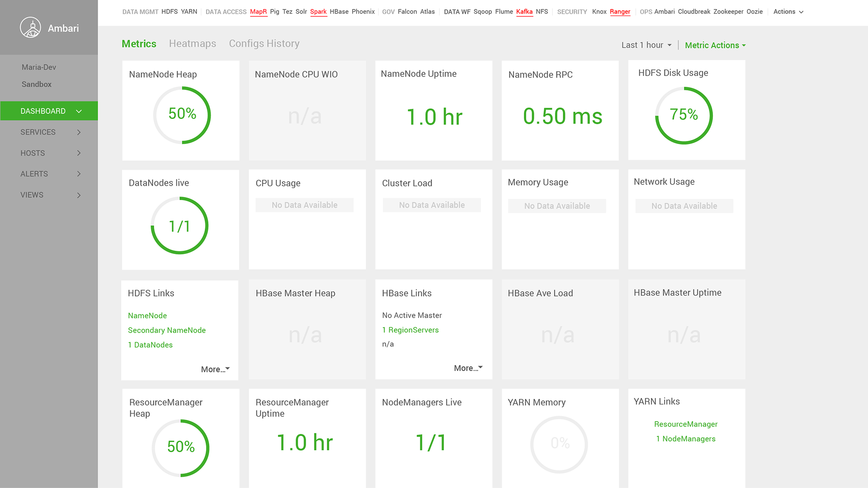Open the ResourceManager link in YARN Links

[686, 424]
